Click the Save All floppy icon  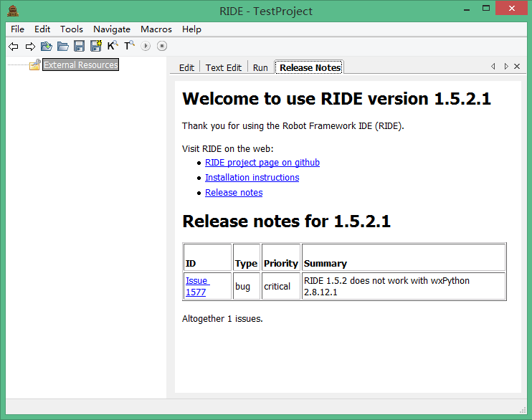click(96, 46)
